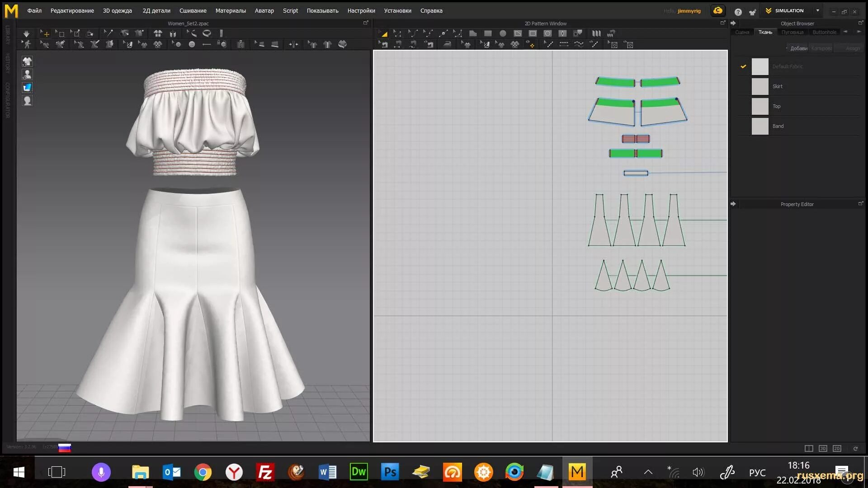The width and height of the screenshot is (868, 488).
Task: Select the Button tool round icon
Action: pos(192,44)
